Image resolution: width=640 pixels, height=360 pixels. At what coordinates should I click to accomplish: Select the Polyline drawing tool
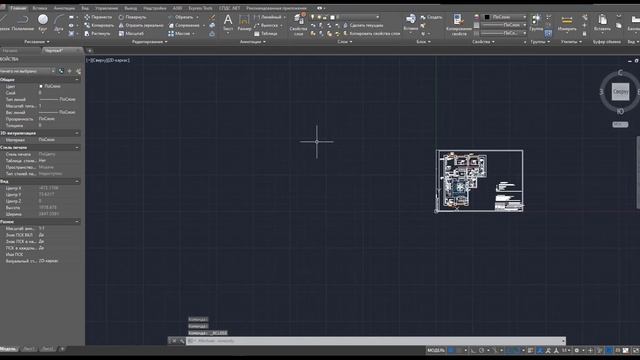(x=23, y=23)
